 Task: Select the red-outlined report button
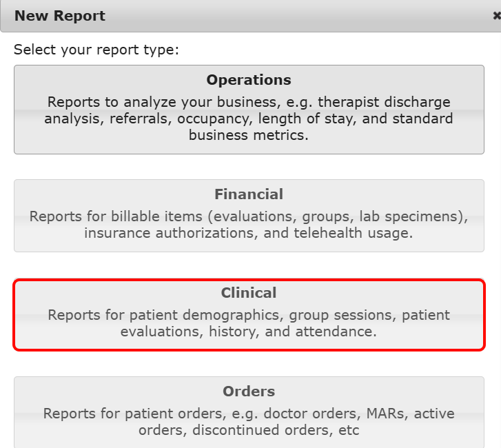[x=249, y=314]
